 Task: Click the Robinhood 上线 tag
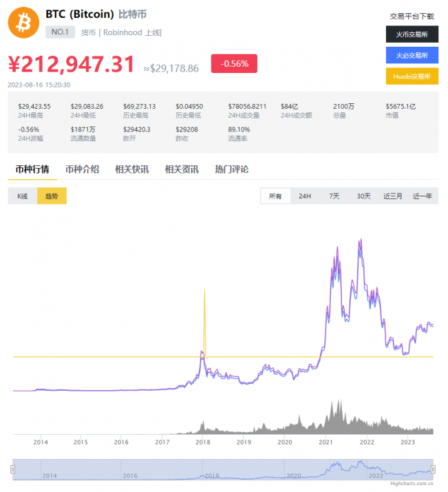coord(132,32)
